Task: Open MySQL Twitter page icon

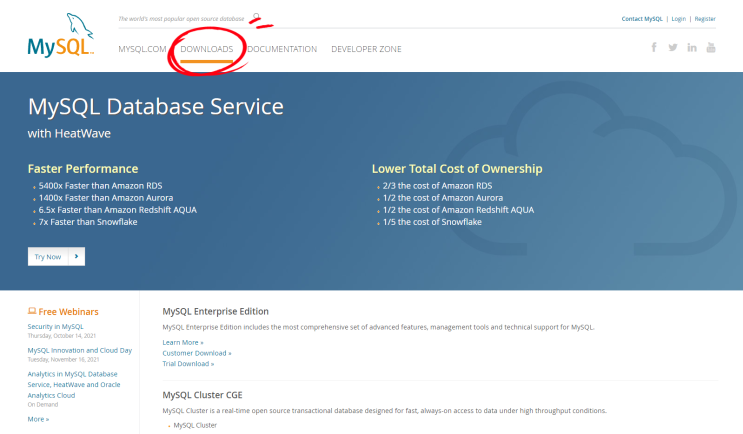Action: [x=673, y=47]
